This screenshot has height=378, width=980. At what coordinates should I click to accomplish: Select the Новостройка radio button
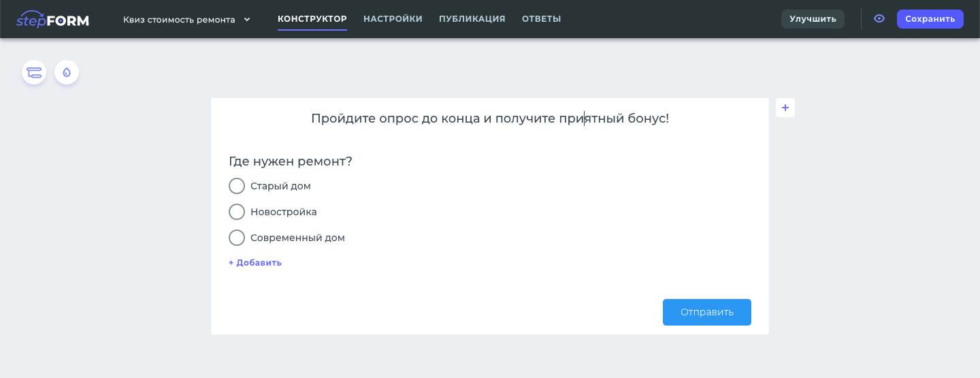237,212
